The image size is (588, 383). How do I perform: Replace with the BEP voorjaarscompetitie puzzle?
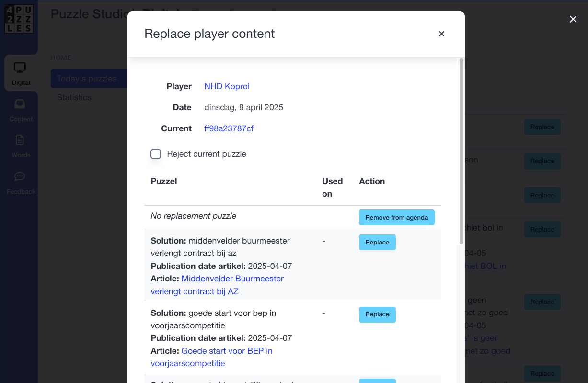pos(377,314)
